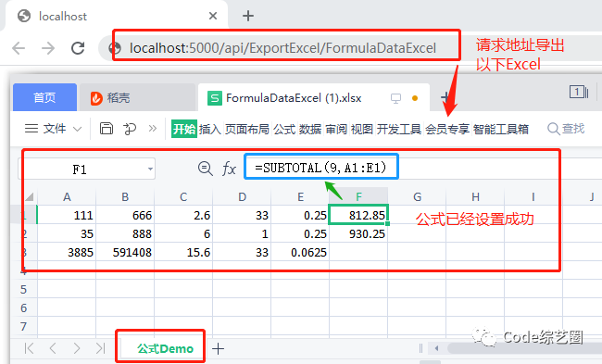Go to previous sheet navigation arrow
602x364 pixels.
pos(53,348)
